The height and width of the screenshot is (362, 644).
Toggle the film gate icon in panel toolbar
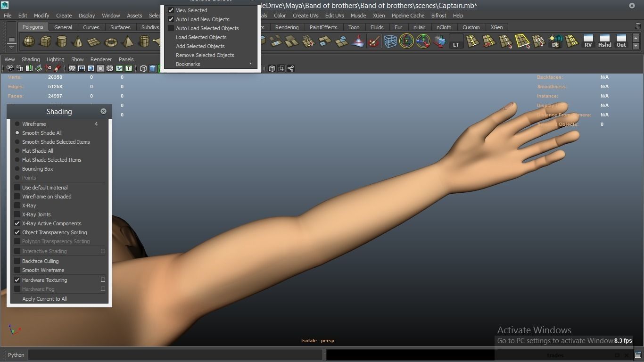[82, 69]
